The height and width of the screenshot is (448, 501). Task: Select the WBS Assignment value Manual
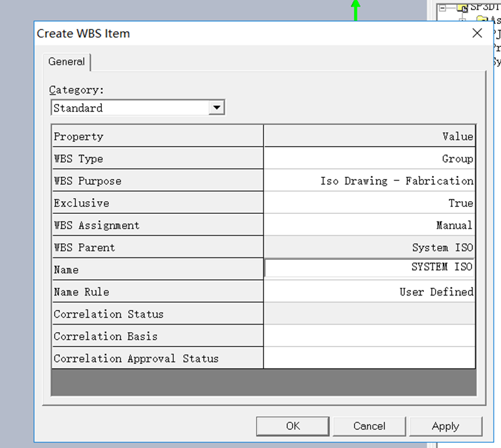370,225
